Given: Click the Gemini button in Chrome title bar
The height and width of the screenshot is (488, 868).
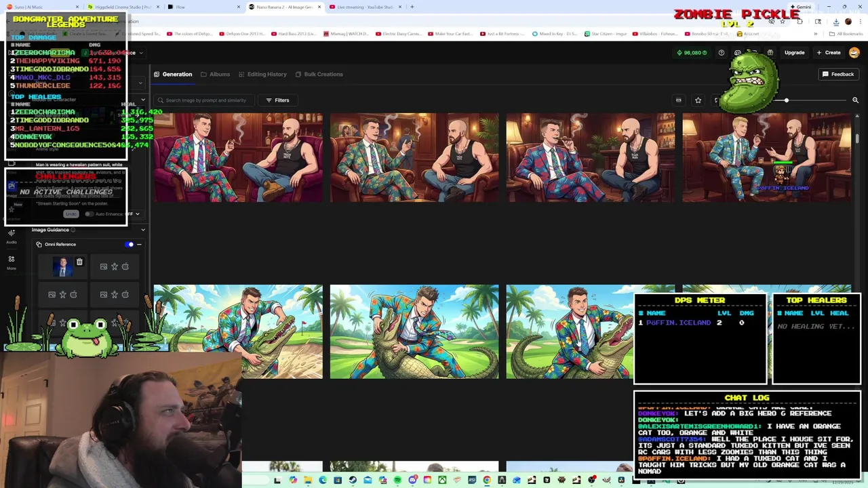Looking at the screenshot, I should pos(800,7).
